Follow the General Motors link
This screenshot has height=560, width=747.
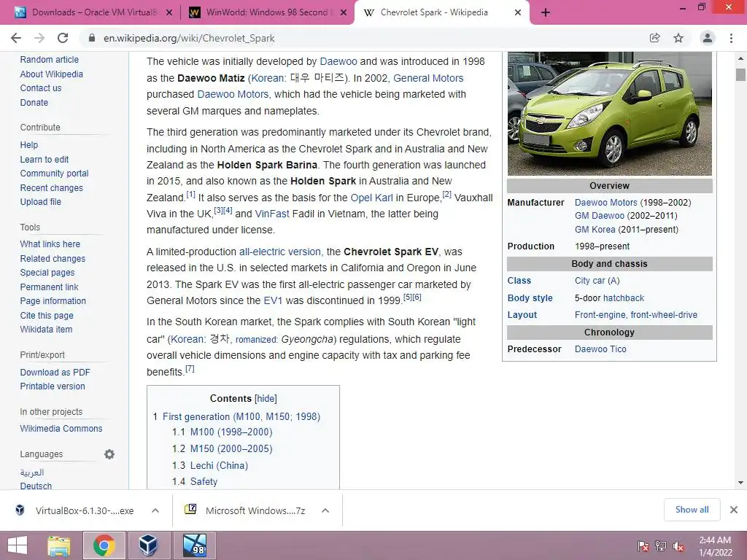[428, 78]
